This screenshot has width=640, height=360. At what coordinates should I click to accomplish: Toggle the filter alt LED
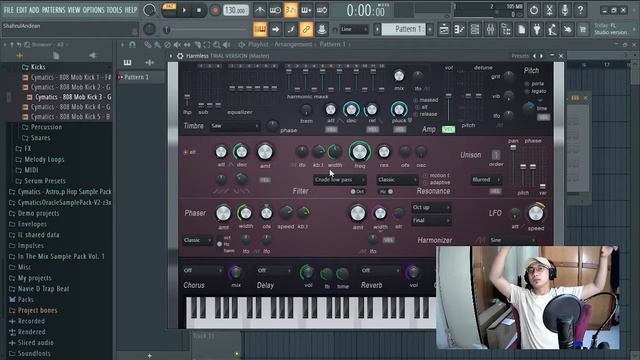(185, 152)
